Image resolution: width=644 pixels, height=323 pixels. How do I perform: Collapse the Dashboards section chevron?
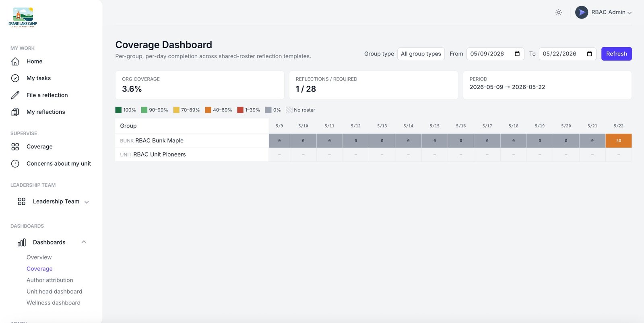coord(84,242)
